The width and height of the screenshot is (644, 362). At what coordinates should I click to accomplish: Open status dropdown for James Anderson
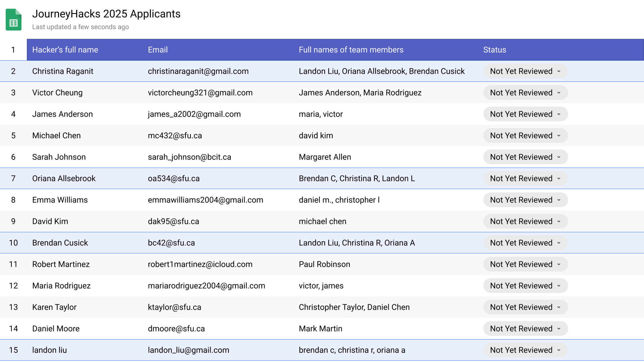tap(525, 114)
